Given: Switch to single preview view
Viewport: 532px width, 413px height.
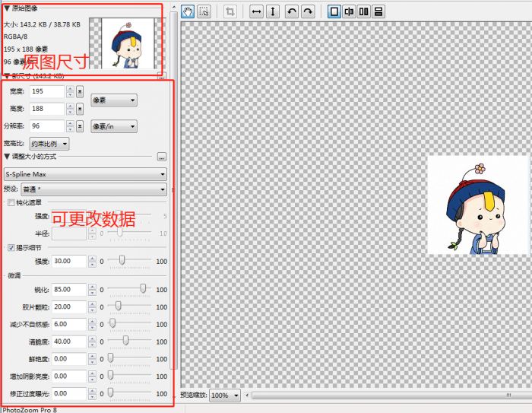Looking at the screenshot, I should click(334, 11).
